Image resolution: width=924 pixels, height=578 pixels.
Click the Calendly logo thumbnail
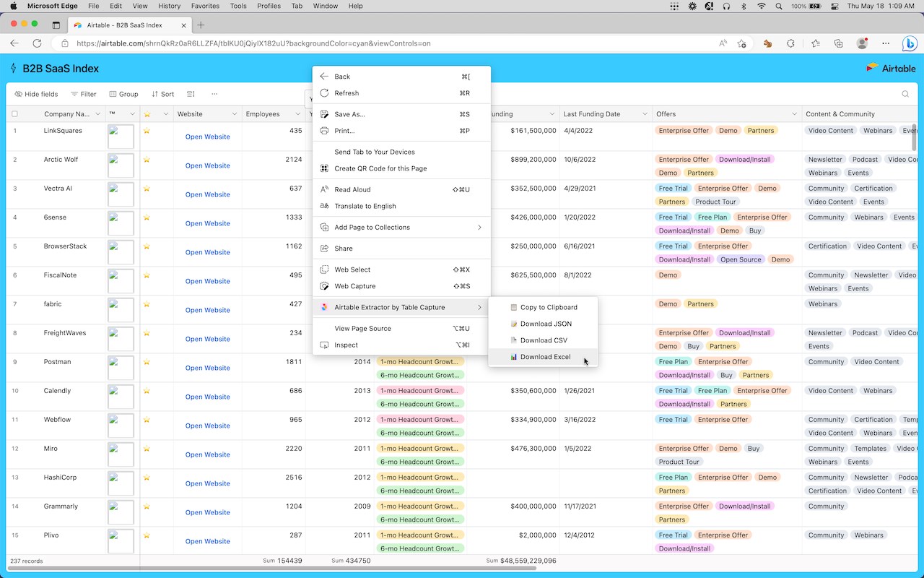pyautogui.click(x=121, y=397)
